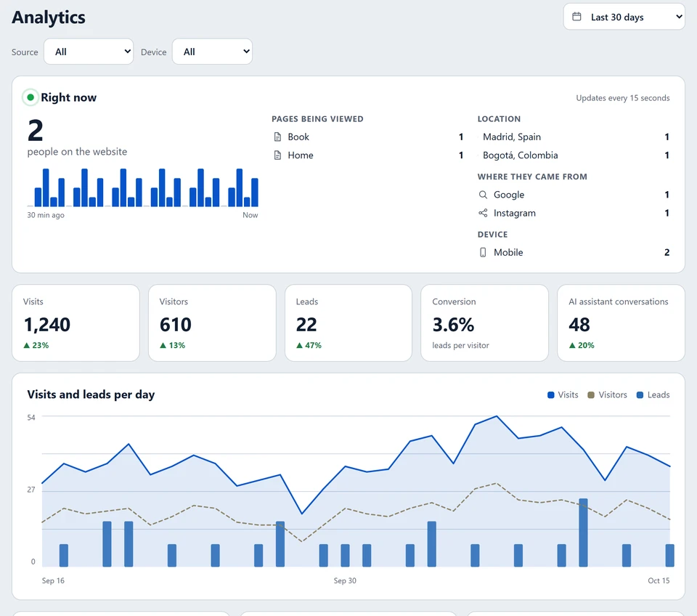697x616 pixels.
Task: Click the Analytics page heading
Action: [x=49, y=17]
